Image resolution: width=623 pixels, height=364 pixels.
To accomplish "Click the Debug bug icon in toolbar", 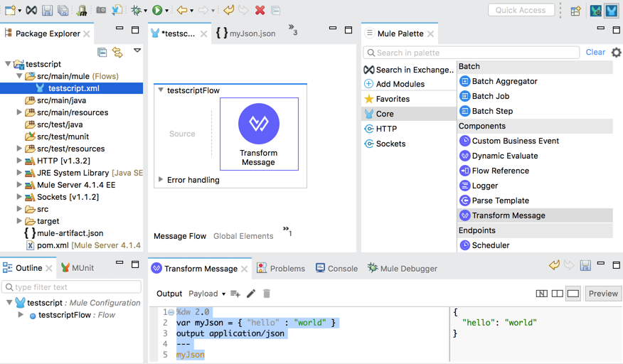I will [x=136, y=11].
